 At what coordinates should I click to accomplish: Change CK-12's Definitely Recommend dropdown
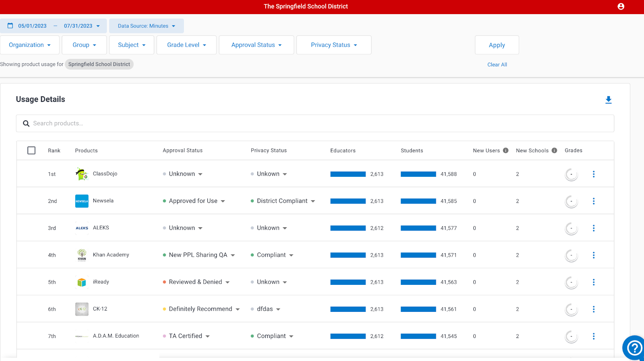coord(201,309)
